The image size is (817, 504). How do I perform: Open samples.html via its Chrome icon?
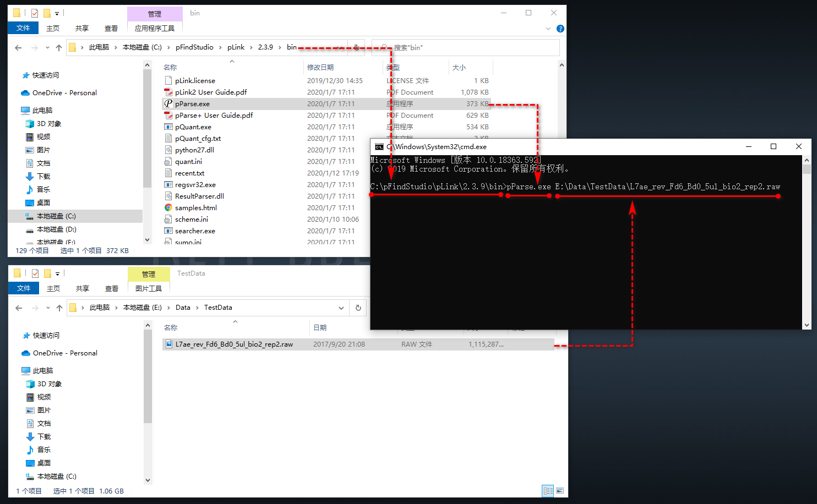click(x=168, y=207)
